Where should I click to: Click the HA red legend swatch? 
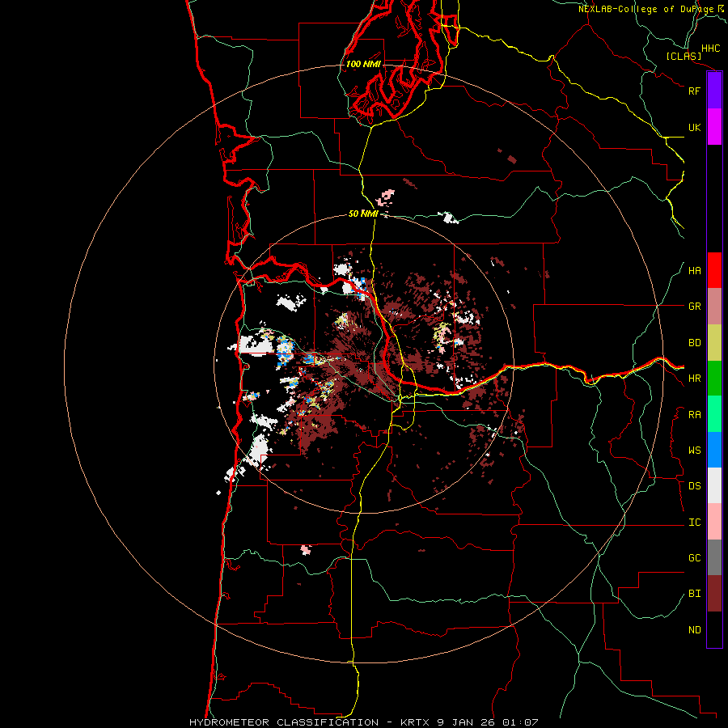(714, 270)
